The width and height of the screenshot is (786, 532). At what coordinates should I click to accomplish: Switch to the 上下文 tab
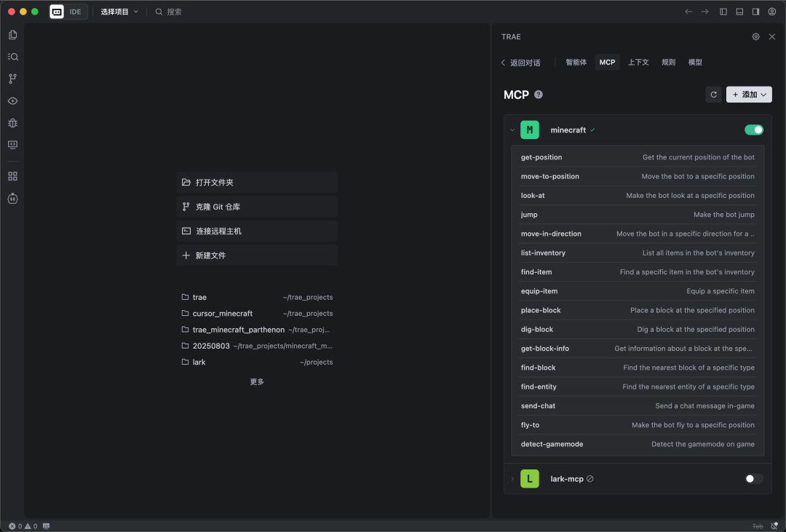pyautogui.click(x=638, y=62)
